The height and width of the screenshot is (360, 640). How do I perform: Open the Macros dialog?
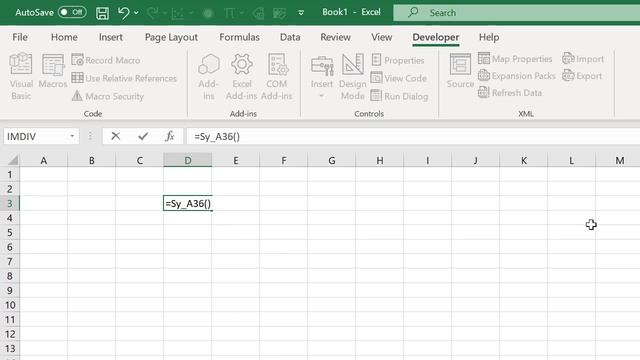pos(53,71)
